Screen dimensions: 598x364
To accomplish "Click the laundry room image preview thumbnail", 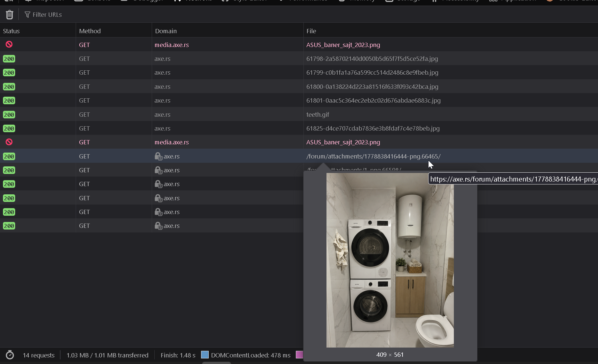I will [390, 260].
